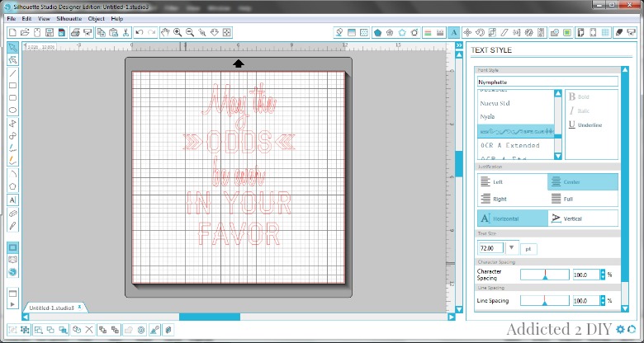Screen dimensions: 644x343
Task: Open the Silhouette menu
Action: coord(69,19)
